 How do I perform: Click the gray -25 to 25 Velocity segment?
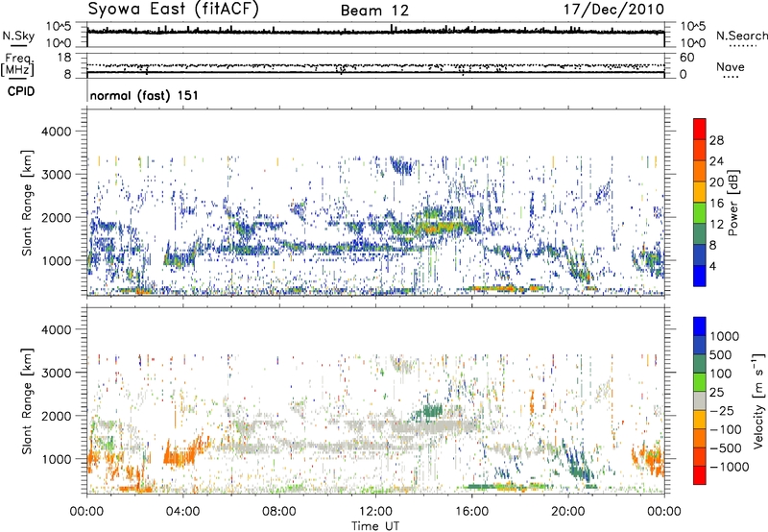[700, 400]
